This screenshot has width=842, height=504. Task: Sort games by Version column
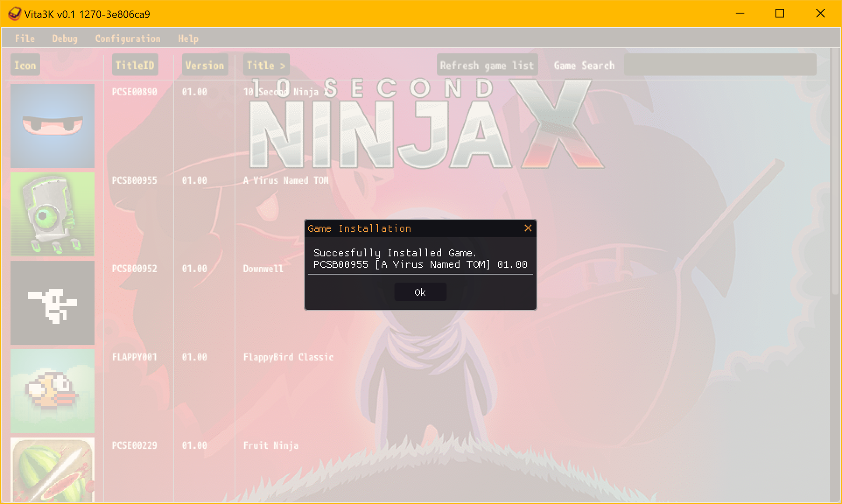[204, 65]
